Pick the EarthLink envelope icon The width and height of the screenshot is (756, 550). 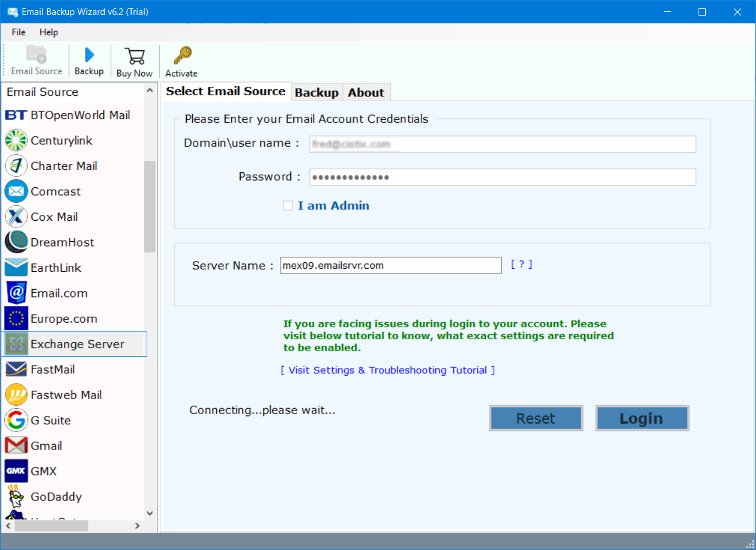pos(16,268)
